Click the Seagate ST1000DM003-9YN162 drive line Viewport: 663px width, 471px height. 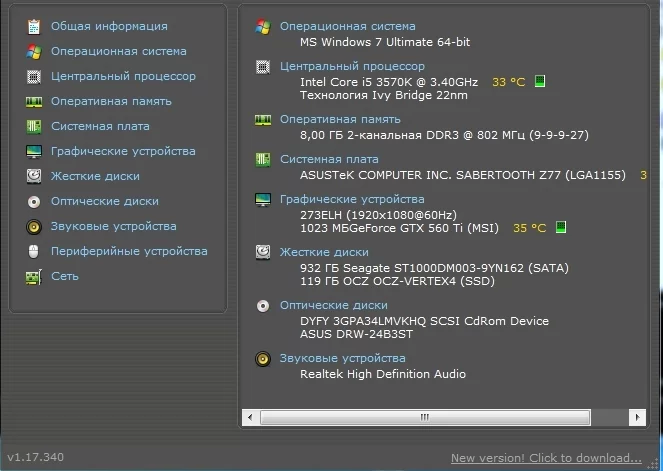[x=434, y=268]
